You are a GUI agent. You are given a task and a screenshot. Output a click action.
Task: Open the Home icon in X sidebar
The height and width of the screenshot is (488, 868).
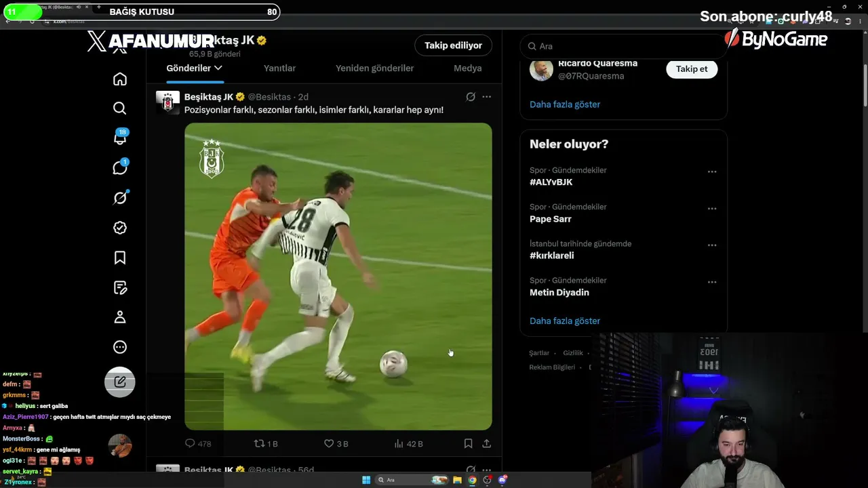(x=120, y=79)
